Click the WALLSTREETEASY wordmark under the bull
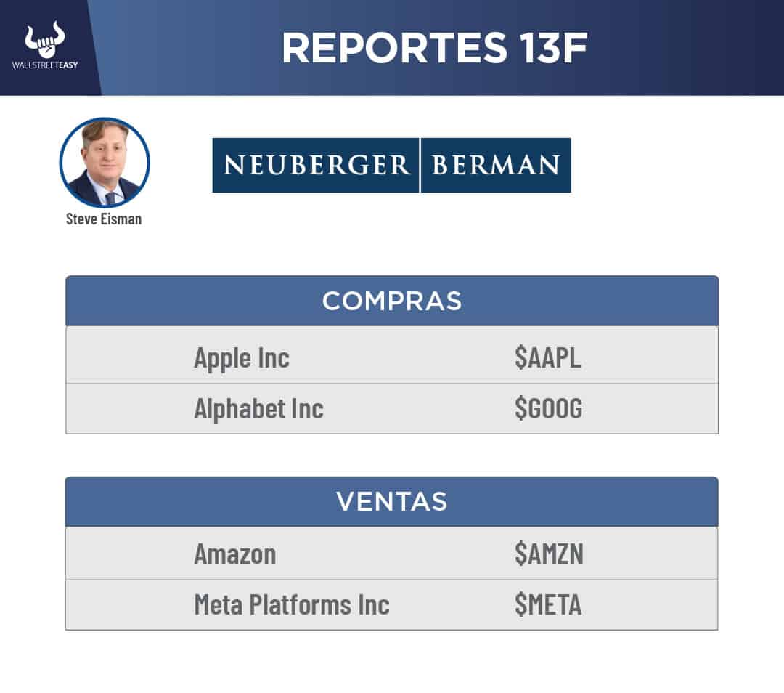Image resolution: width=784 pixels, height=693 pixels. point(44,65)
